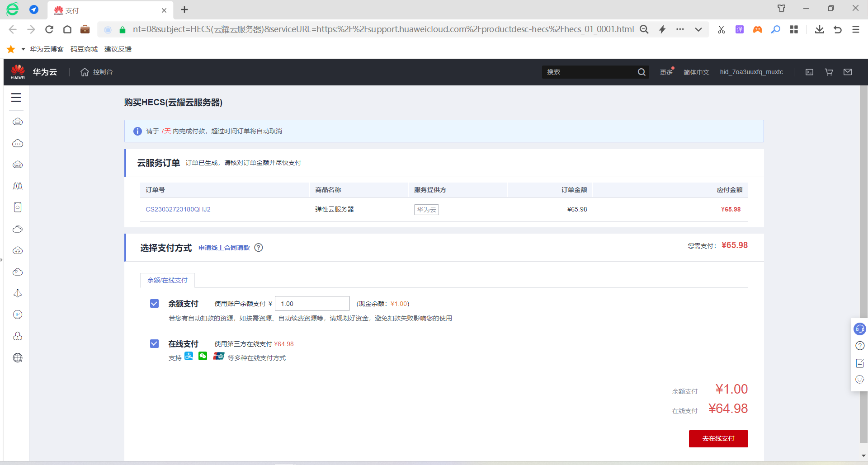
Task: Click the Huawei Cloud 华为云 logo
Action: tap(34, 72)
